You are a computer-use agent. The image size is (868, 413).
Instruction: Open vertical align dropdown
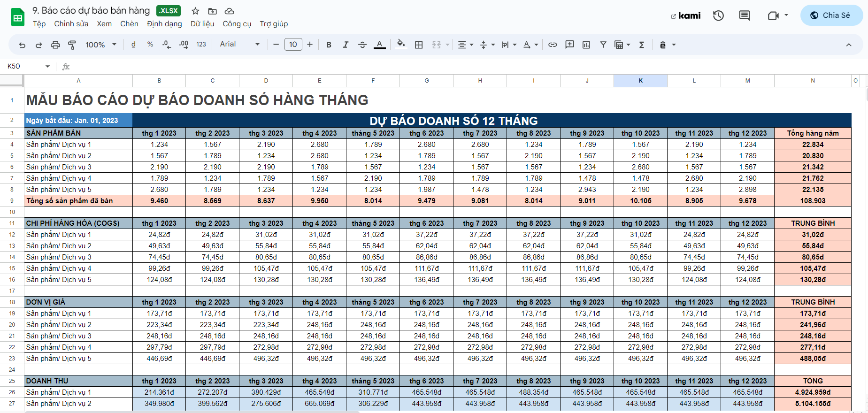click(487, 45)
